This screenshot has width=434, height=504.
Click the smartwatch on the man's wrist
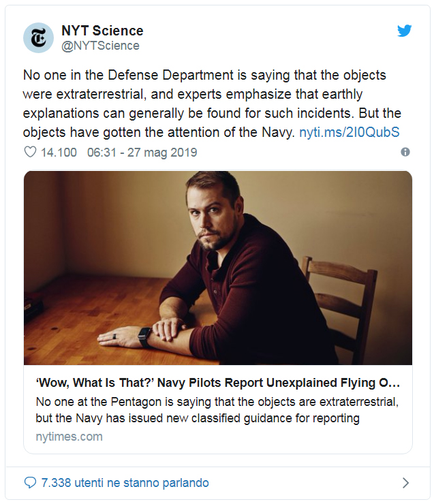click(x=144, y=335)
